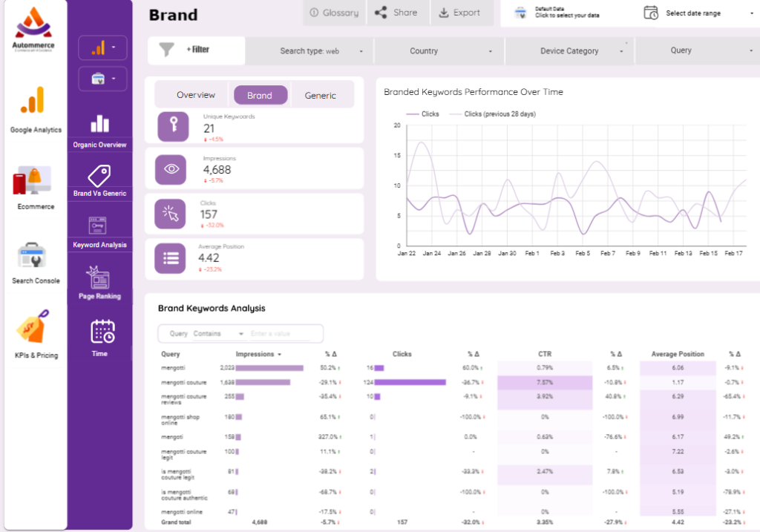The width and height of the screenshot is (760, 532).
Task: Expand the Country filter dropdown
Action: (439, 51)
